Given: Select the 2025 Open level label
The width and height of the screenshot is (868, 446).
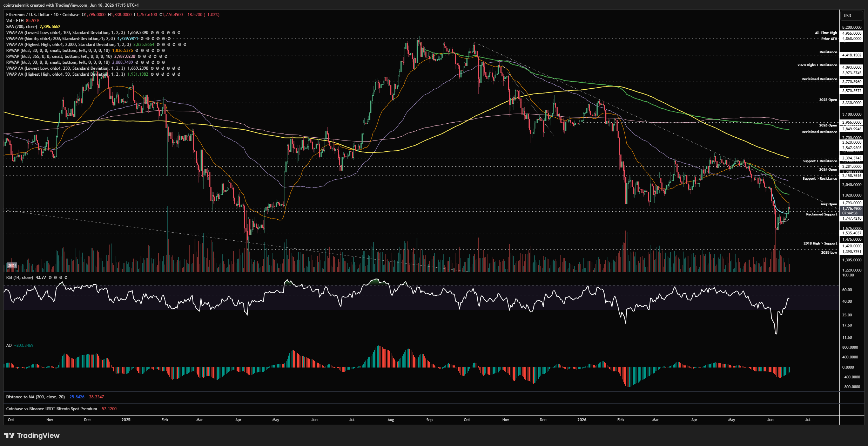Looking at the screenshot, I should 828,100.
